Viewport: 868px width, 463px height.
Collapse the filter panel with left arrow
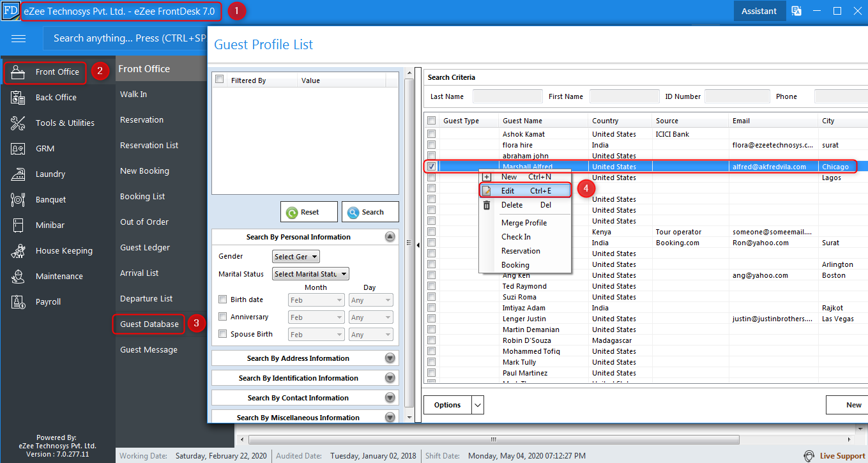pos(418,245)
